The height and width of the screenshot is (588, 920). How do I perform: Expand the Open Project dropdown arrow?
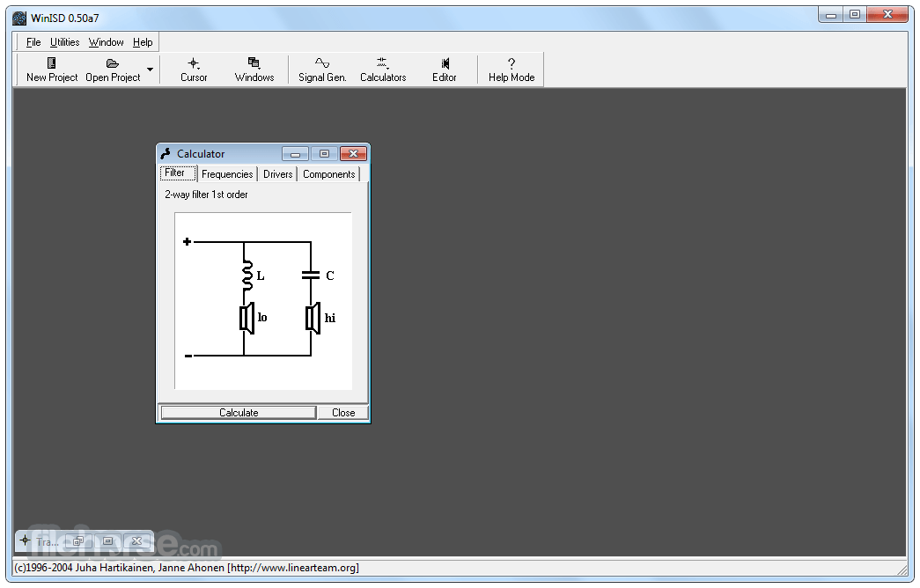(151, 70)
